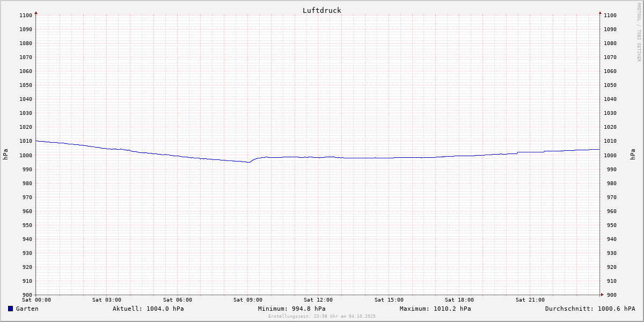This screenshot has height=322, width=644.
Task: Click the right axis hPa unit label
Action: pyautogui.click(x=634, y=155)
